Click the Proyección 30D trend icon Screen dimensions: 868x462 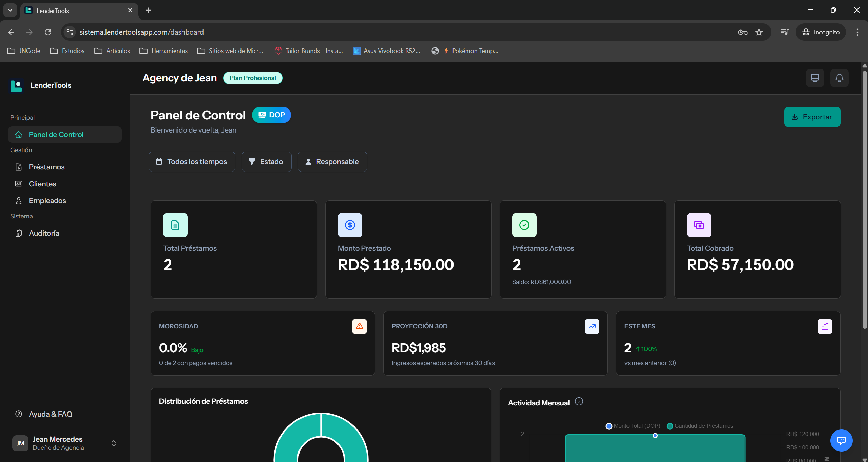592,326
